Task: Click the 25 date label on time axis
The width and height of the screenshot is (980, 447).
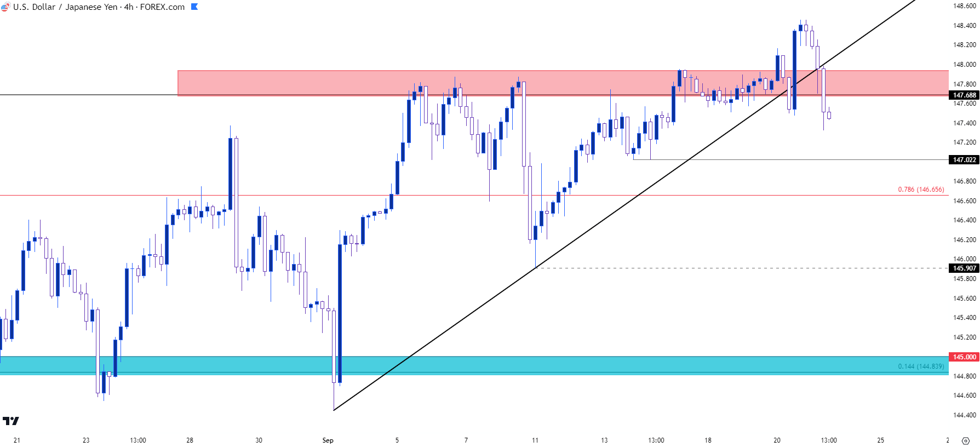Action: (880, 440)
